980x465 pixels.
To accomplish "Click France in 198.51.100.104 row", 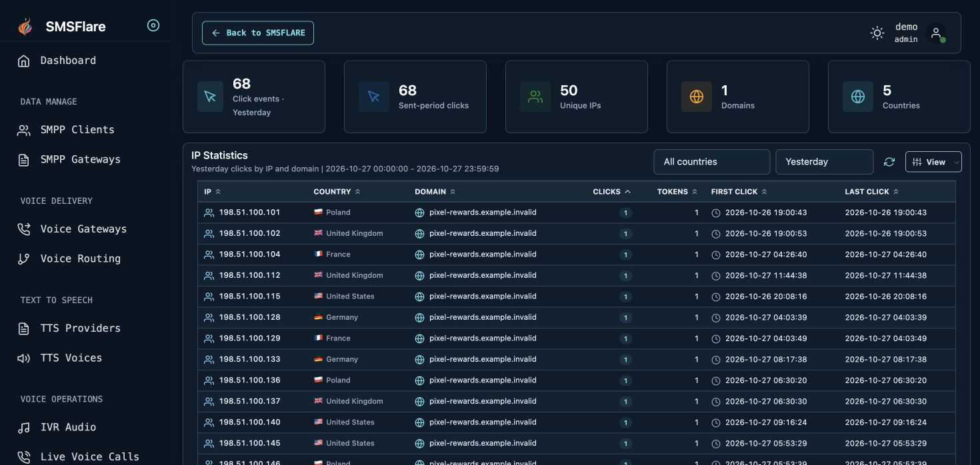I will pos(338,254).
